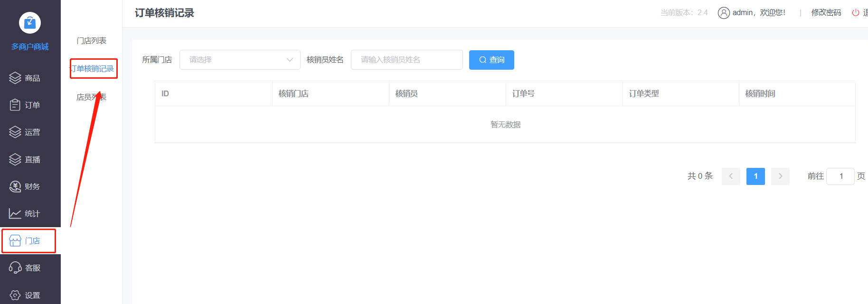Click the 多商户商城 shopping bag logo
This screenshot has width=868, height=304.
pos(30,23)
